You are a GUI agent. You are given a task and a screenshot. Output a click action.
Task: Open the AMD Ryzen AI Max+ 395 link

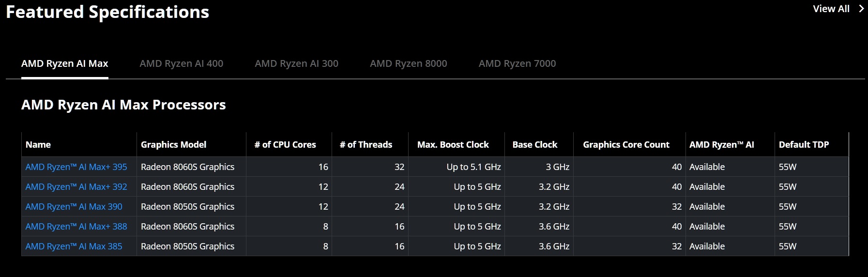tap(76, 167)
